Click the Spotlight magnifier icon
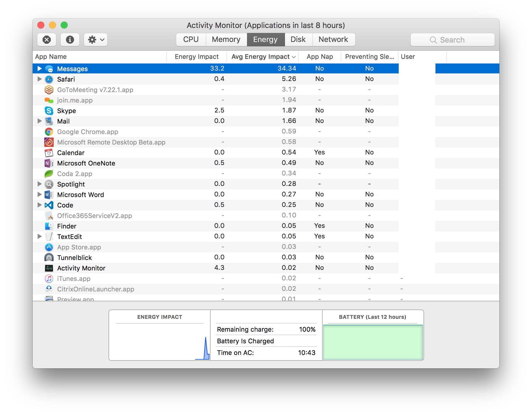Screen dimensions: 532x415 coord(49,184)
